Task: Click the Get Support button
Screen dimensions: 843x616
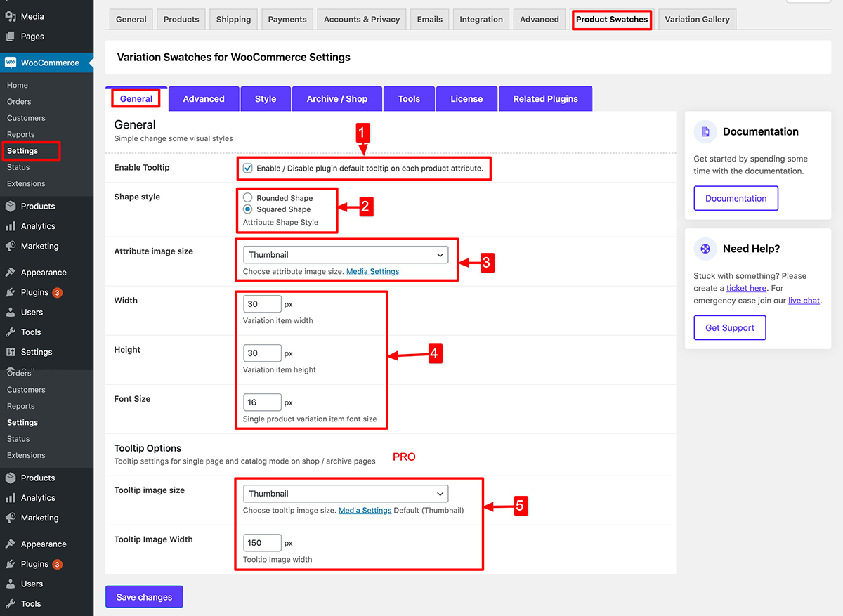Action: click(x=730, y=327)
